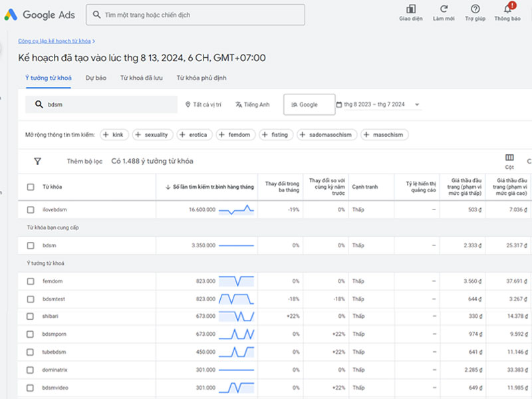Open the Giao diện appearance icon
Image resolution: width=532 pixels, height=399 pixels.
point(410,9)
